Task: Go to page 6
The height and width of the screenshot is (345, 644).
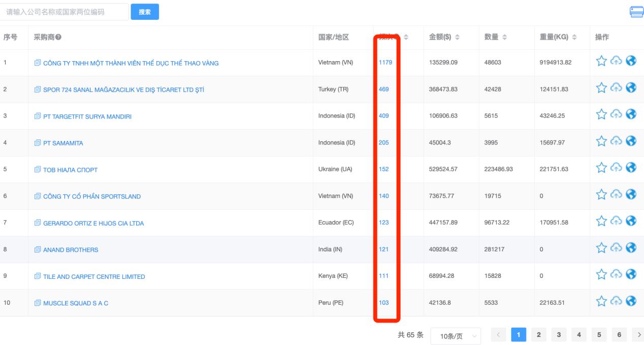Action: 619,335
